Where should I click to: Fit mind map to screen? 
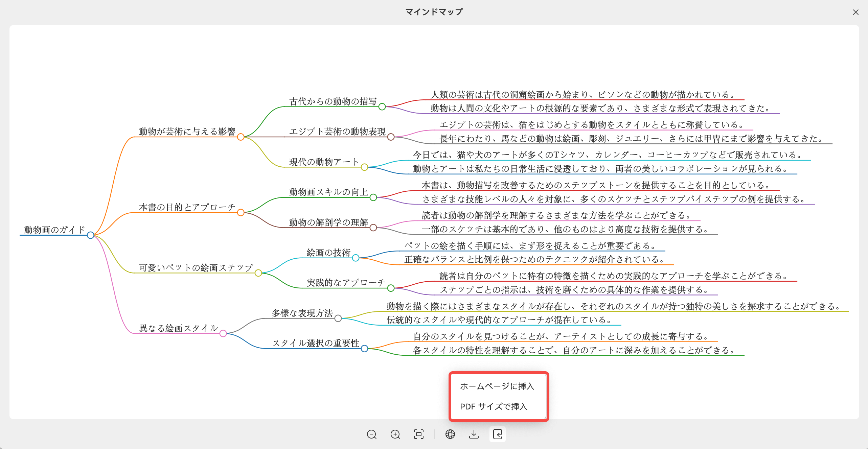tap(419, 434)
